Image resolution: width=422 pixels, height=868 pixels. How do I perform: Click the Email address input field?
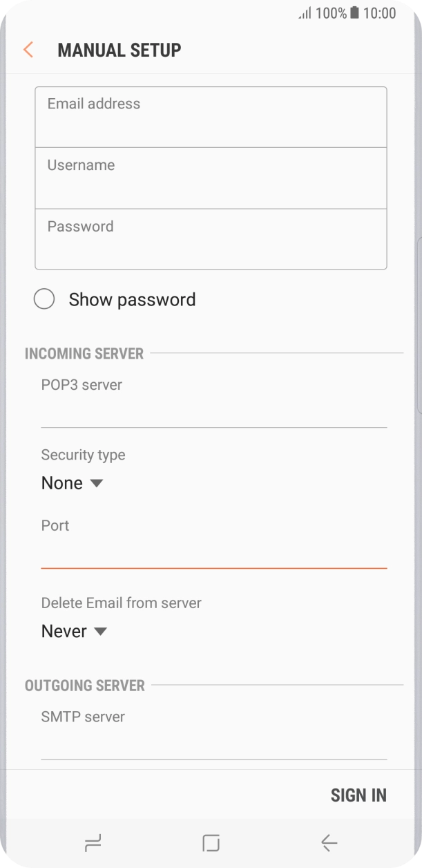tap(211, 116)
